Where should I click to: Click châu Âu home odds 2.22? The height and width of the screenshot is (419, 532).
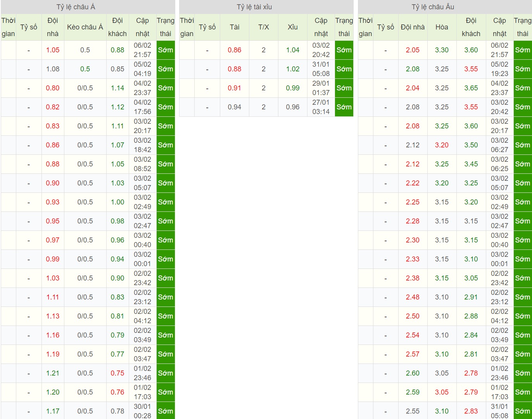413,183
